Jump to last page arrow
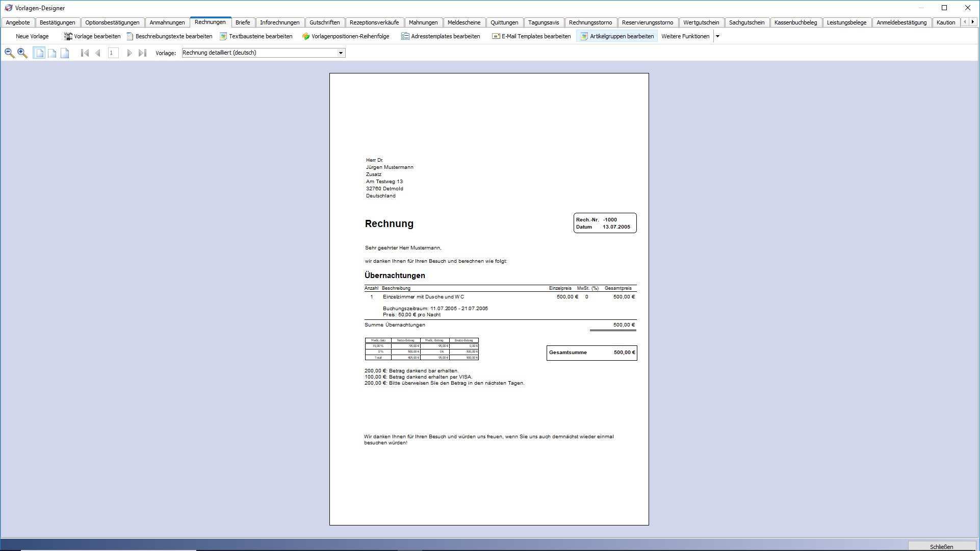 (x=142, y=53)
